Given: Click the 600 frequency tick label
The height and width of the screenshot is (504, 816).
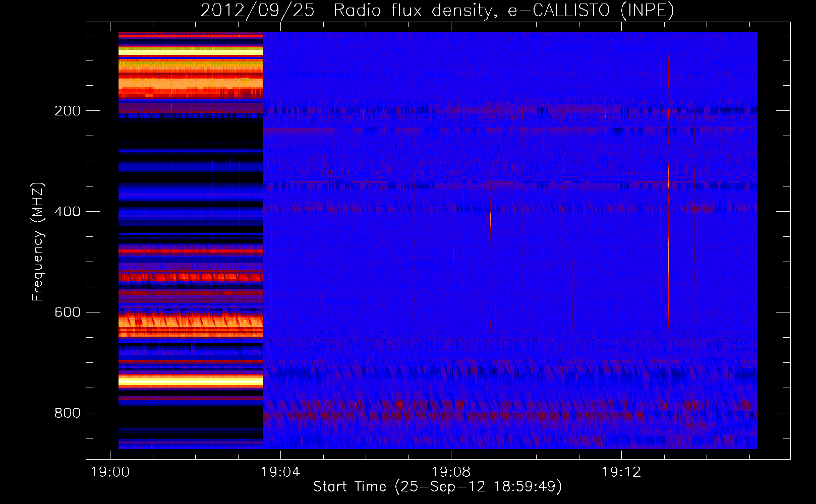Looking at the screenshot, I should (68, 312).
